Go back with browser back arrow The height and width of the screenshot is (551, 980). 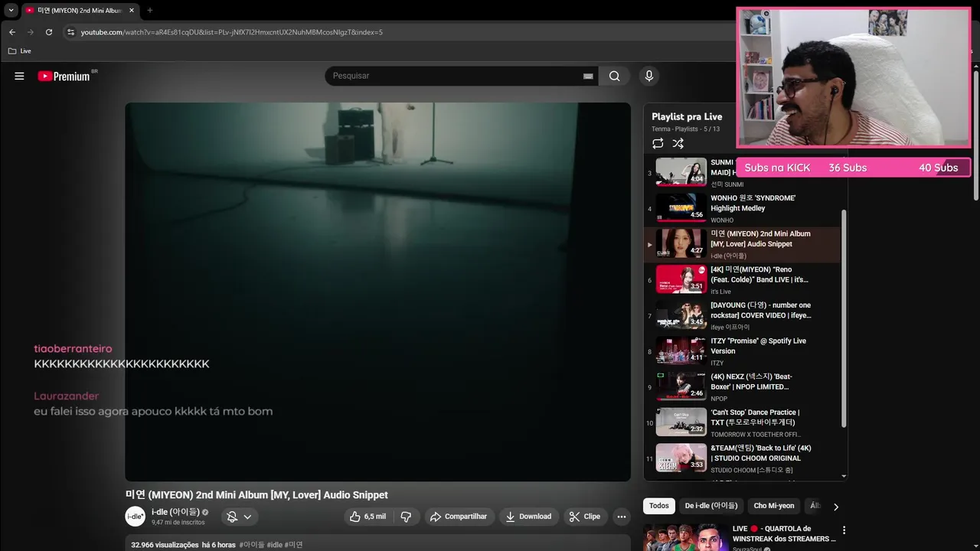coord(12,32)
